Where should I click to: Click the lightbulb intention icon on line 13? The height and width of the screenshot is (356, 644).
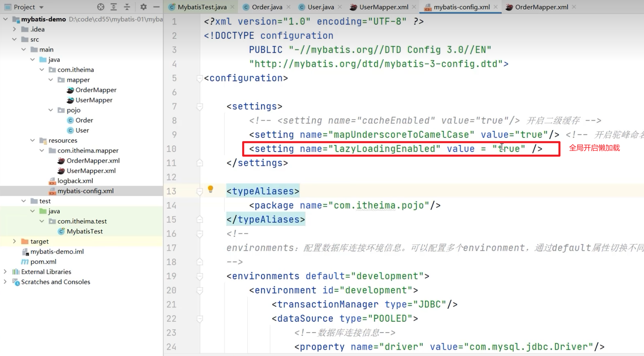click(x=210, y=189)
